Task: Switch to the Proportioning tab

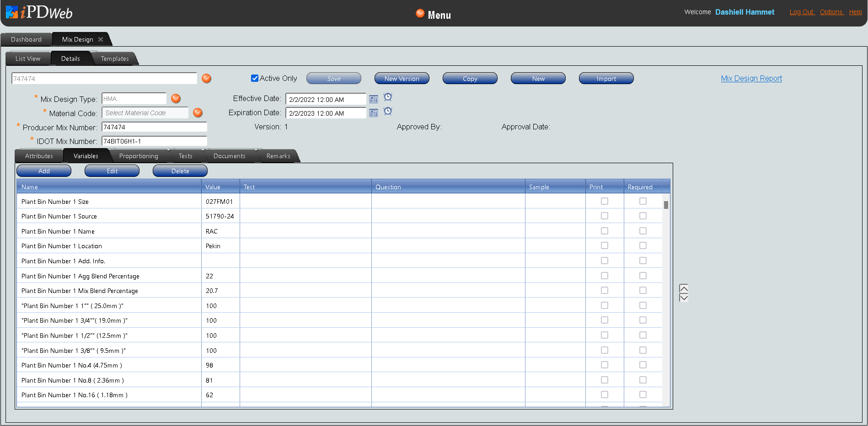Action: [x=139, y=156]
